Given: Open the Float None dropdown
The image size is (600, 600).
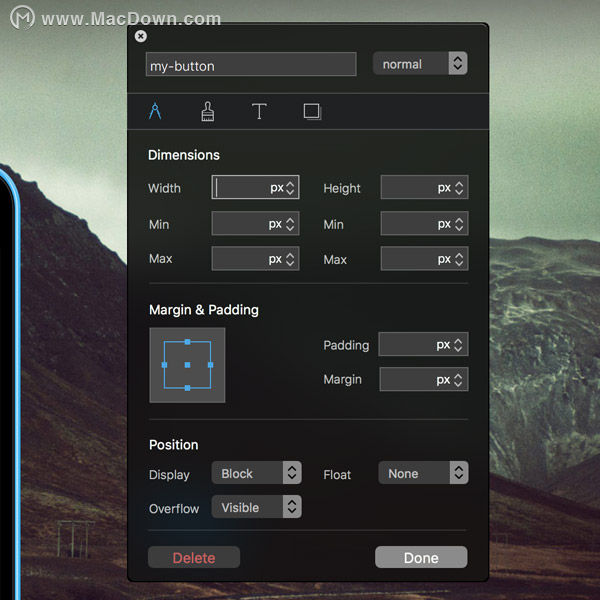Looking at the screenshot, I should coord(423,473).
